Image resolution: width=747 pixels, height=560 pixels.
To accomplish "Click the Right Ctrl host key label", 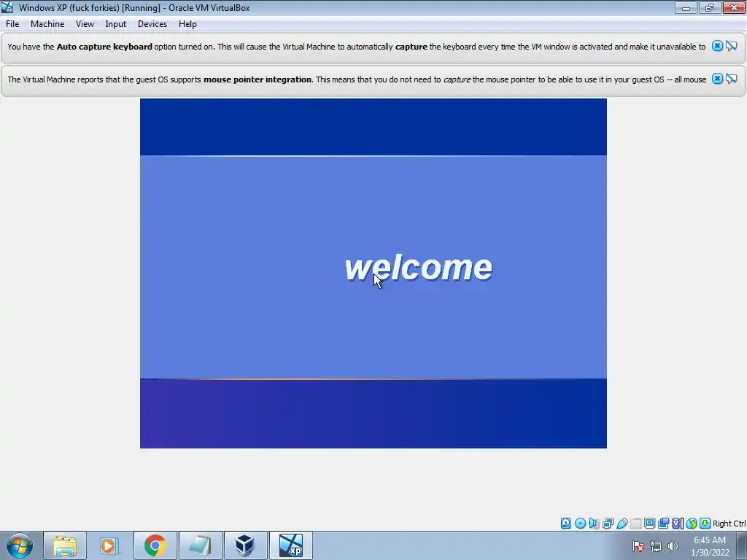I will tap(729, 524).
